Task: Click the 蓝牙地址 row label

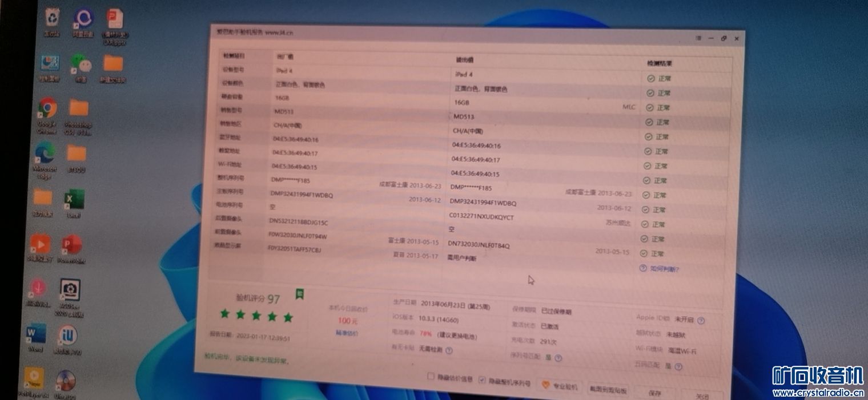Action: (230, 138)
